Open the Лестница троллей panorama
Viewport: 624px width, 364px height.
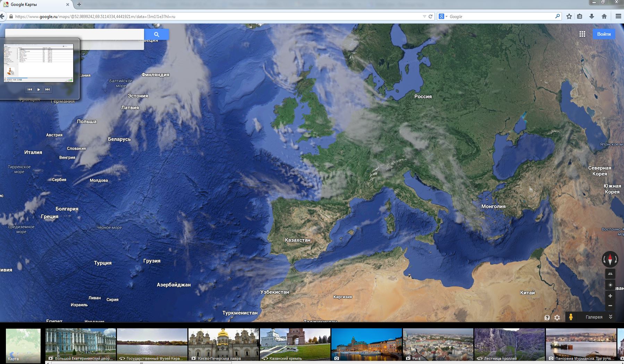click(509, 345)
